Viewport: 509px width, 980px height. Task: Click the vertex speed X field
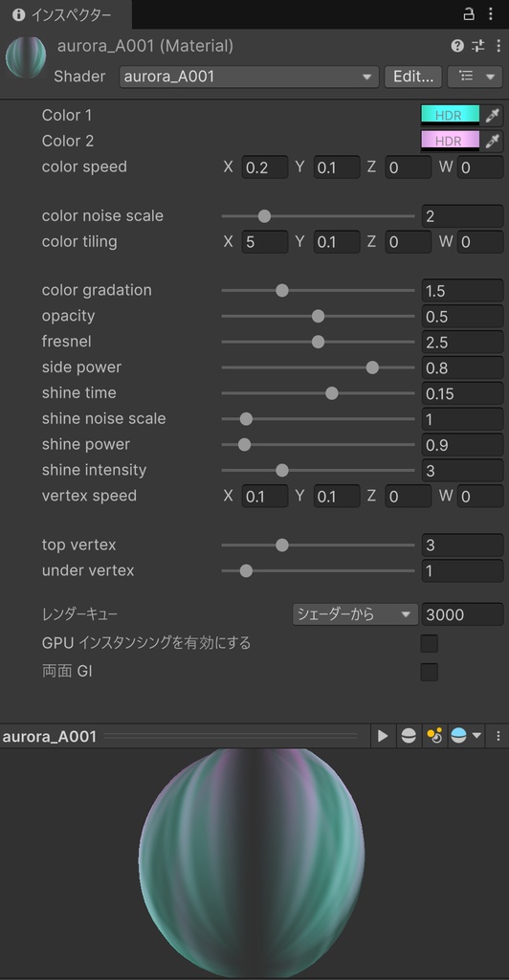265,497
